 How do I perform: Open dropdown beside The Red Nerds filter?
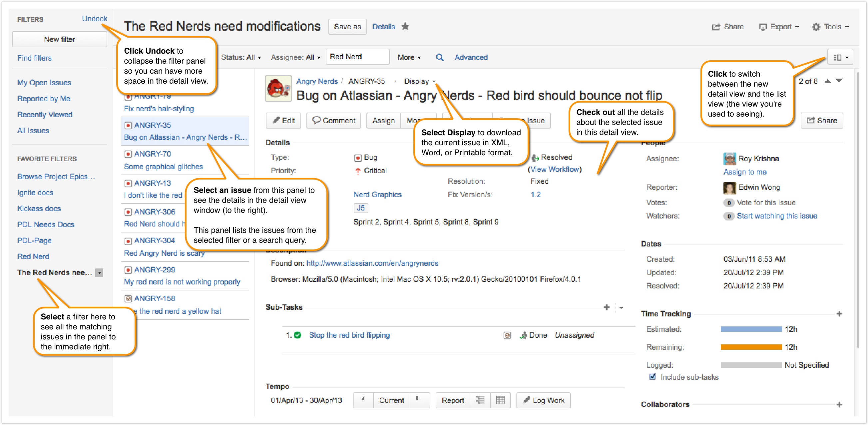coord(99,273)
